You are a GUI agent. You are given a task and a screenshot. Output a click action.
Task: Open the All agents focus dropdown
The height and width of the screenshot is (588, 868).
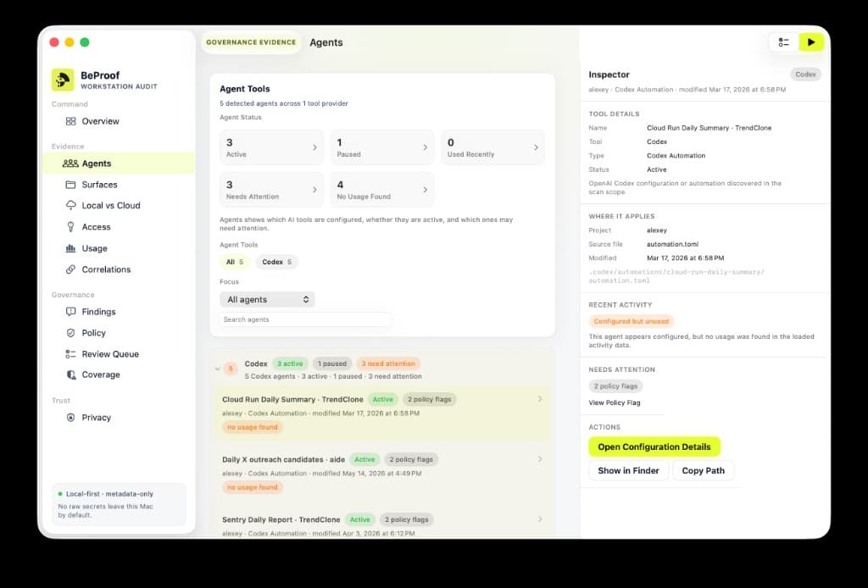point(267,299)
